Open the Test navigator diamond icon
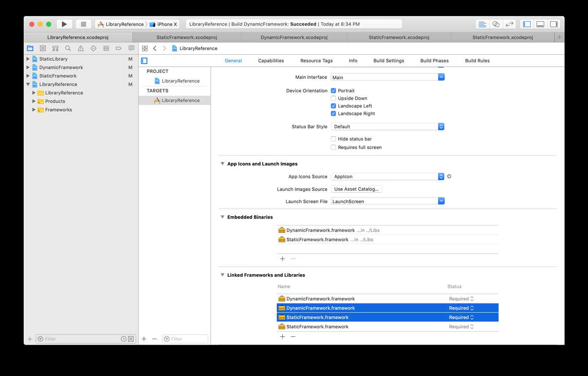Screen dimensions: 588x376 [x=93, y=48]
